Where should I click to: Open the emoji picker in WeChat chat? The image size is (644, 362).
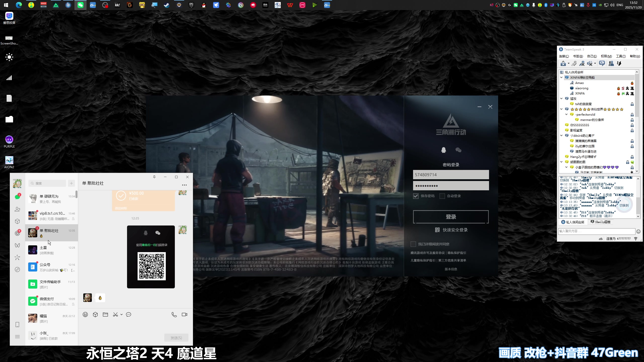point(85,314)
